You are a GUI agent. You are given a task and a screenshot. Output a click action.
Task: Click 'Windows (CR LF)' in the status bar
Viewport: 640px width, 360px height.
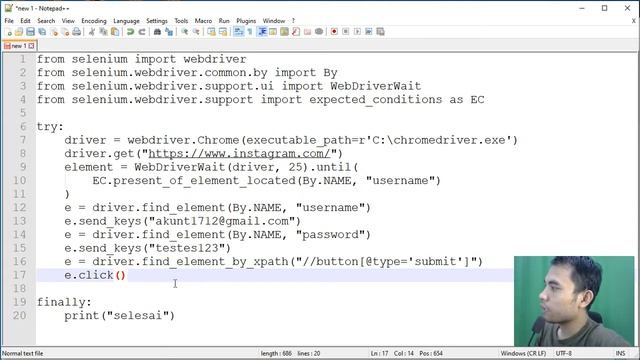click(523, 353)
